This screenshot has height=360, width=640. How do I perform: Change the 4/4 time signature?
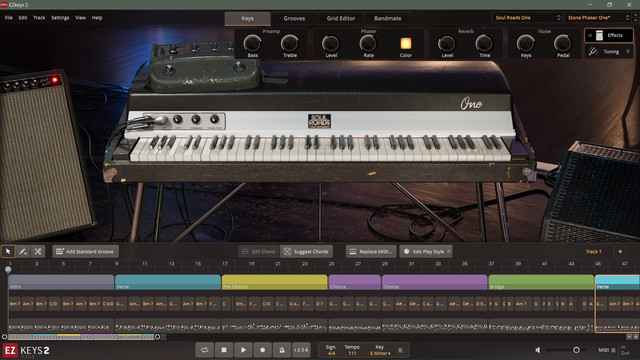(x=331, y=353)
